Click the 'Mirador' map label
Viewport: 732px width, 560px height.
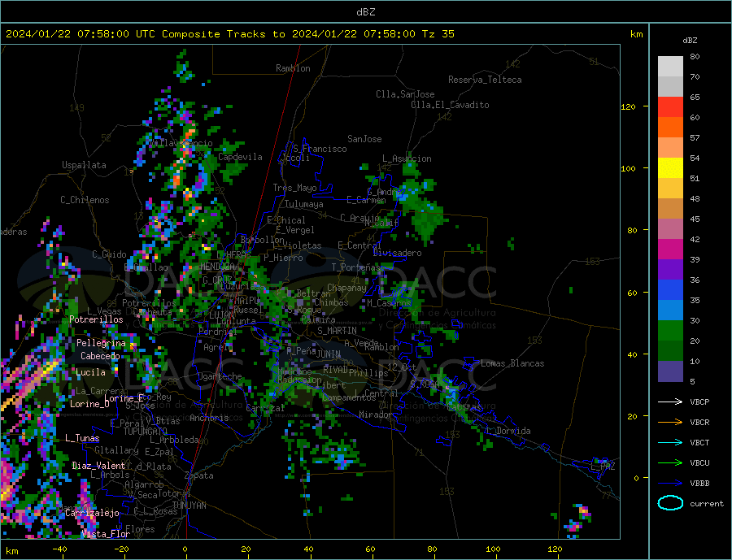375,415
